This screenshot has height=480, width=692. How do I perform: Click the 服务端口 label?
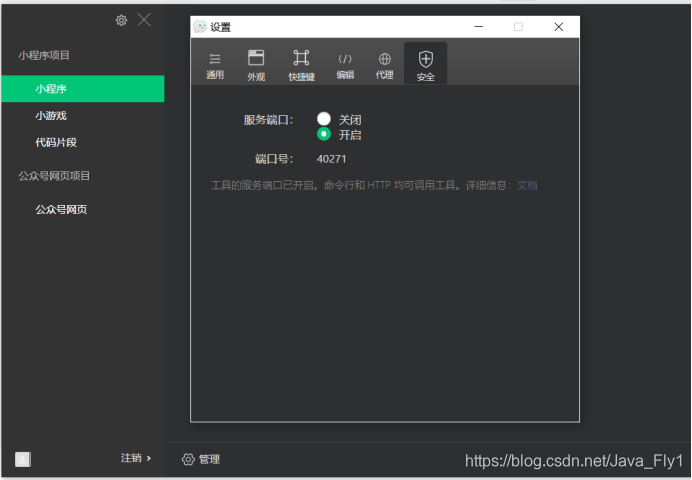pos(268,120)
